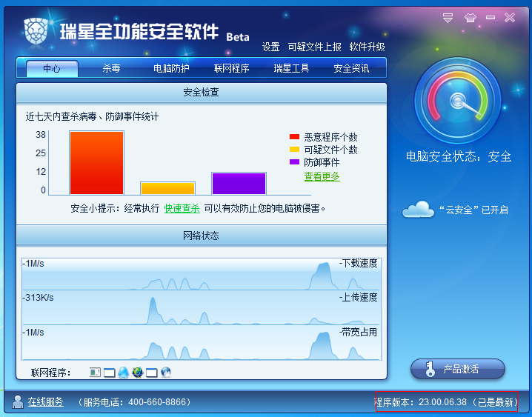Click the 带宽占用 network graph

202,343
